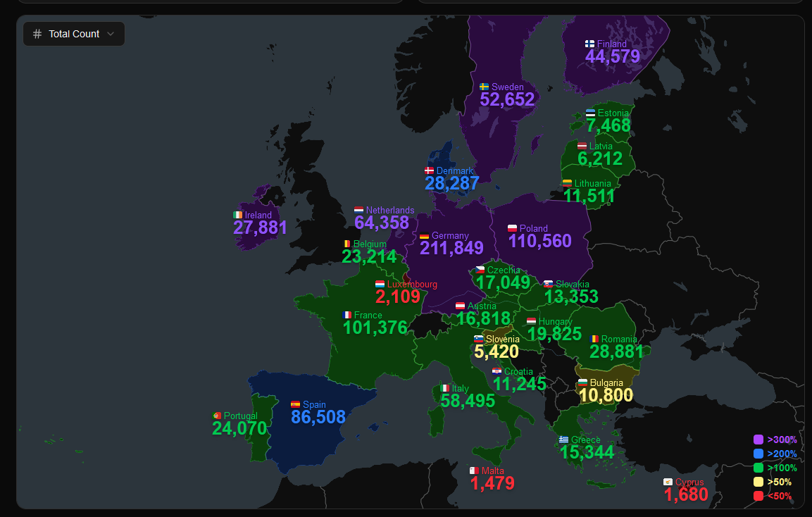
Task: Click the Hungary flag icon
Action: 531,322
